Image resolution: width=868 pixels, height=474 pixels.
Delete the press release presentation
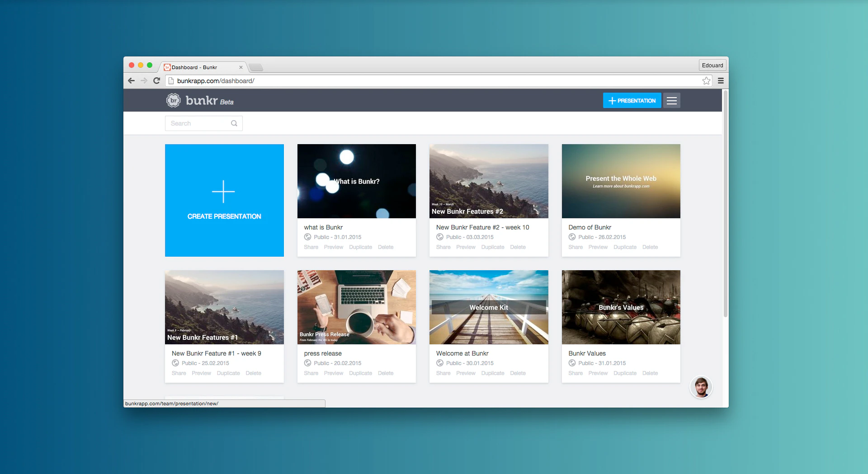[x=386, y=373]
